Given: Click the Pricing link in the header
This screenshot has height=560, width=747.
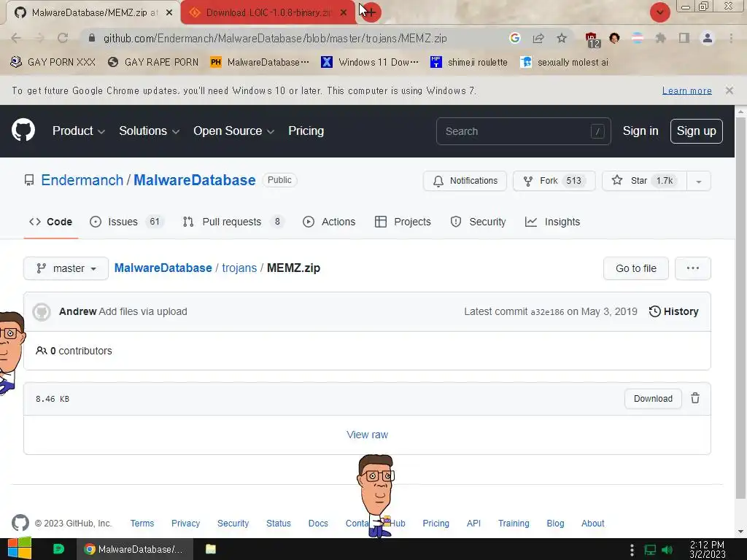Looking at the screenshot, I should pyautogui.click(x=306, y=131).
